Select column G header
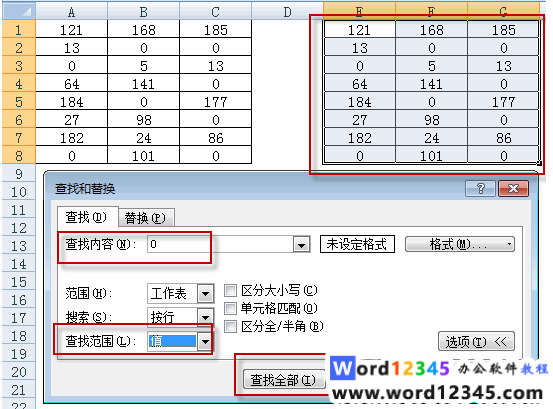Image resolution: width=553 pixels, height=409 pixels. point(503,12)
